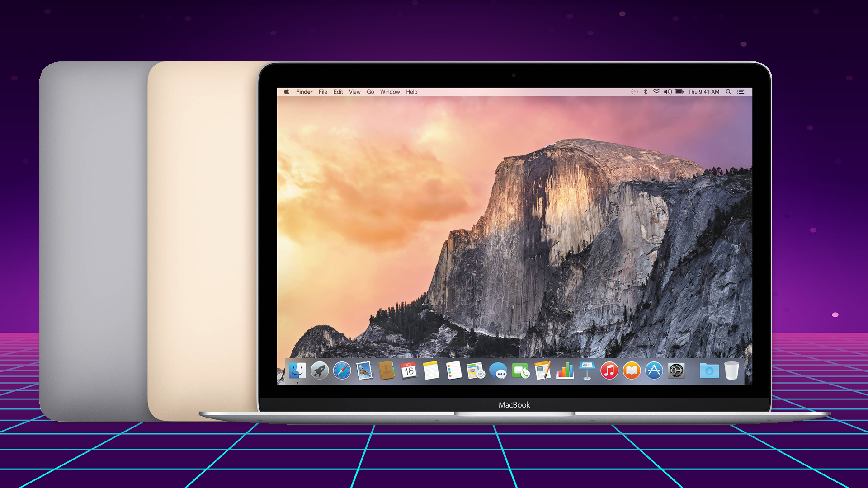The image size is (868, 488).
Task: Launch Launchpad rocket icon
Action: coord(320,371)
